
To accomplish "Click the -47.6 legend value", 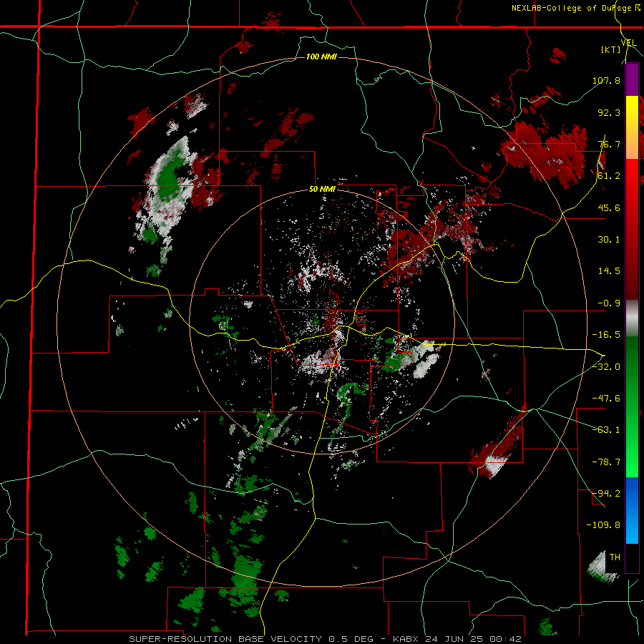I will pos(606,399).
